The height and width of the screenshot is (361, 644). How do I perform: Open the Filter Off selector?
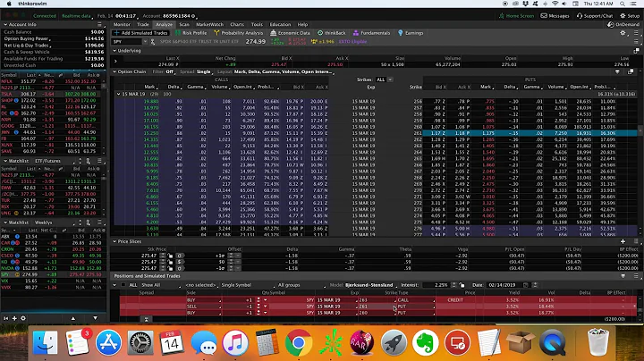[170, 71]
